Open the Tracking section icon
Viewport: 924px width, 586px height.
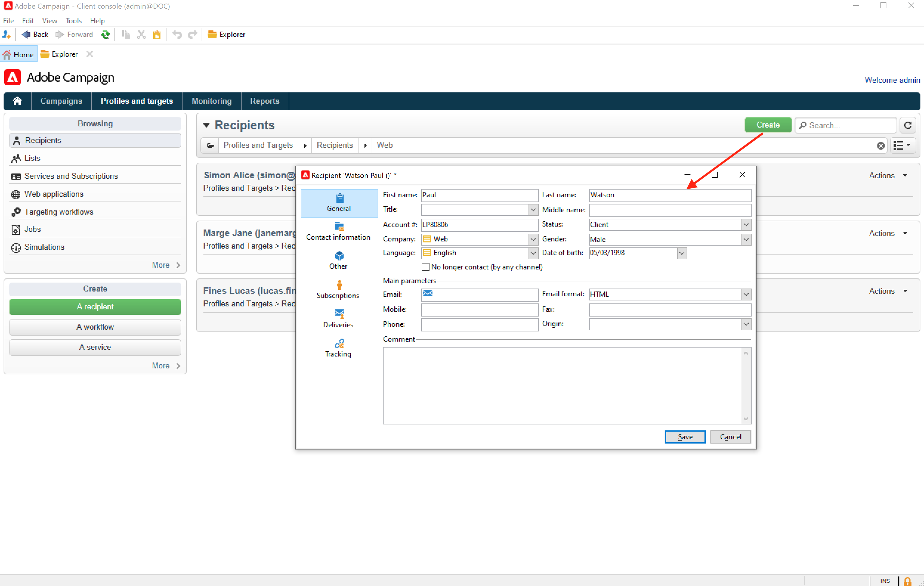(x=339, y=343)
